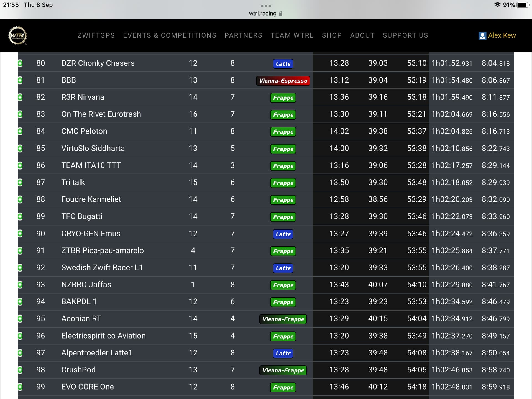The height and width of the screenshot is (399, 532).
Task: Expand the Foudre Karmeliet row details
Action: [20, 199]
